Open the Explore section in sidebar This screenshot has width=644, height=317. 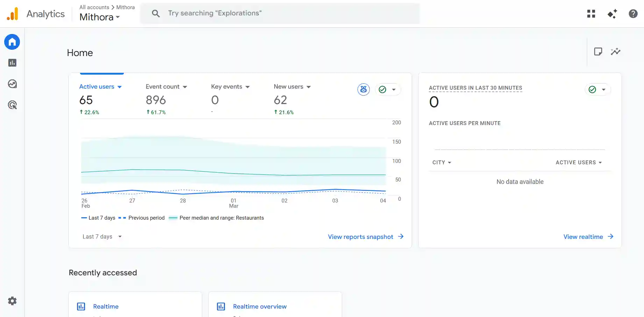pos(12,84)
